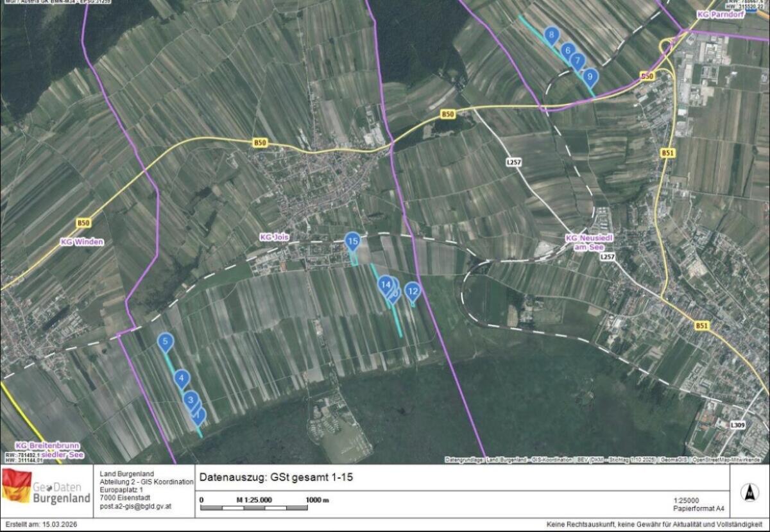Click the OpenStreetMap-Mitwirkende attribution text
770x532 pixels.
pos(726,459)
